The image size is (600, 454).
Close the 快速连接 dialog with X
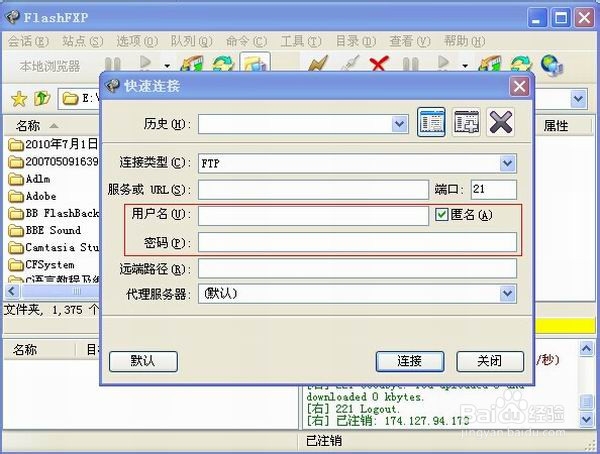(519, 86)
